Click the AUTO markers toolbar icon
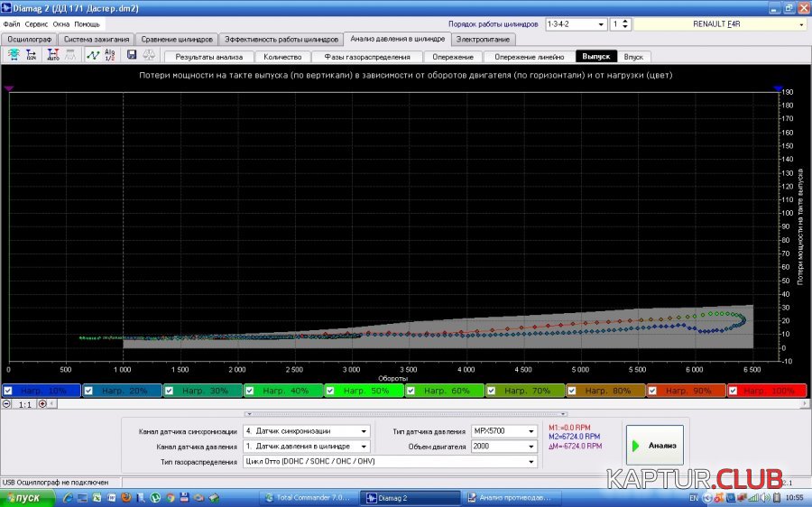Image resolution: width=812 pixels, height=507 pixels. coord(53,54)
